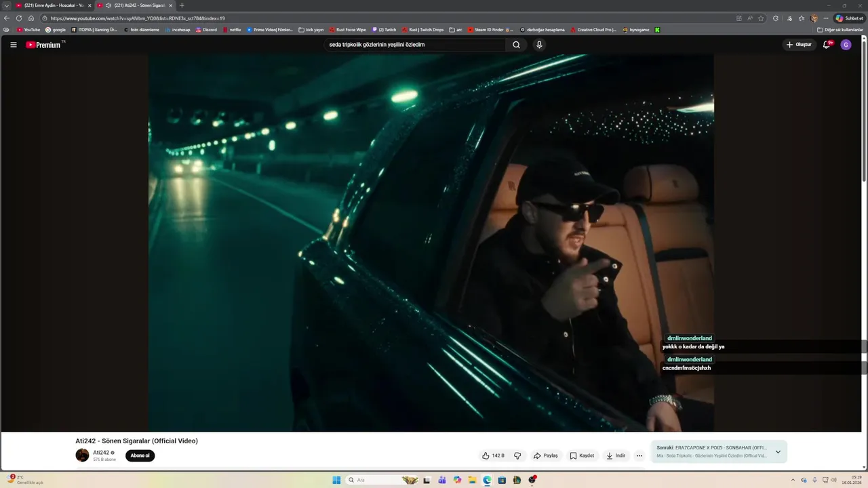
Task: Open the (2) Twitch bookmark
Action: point(384,30)
